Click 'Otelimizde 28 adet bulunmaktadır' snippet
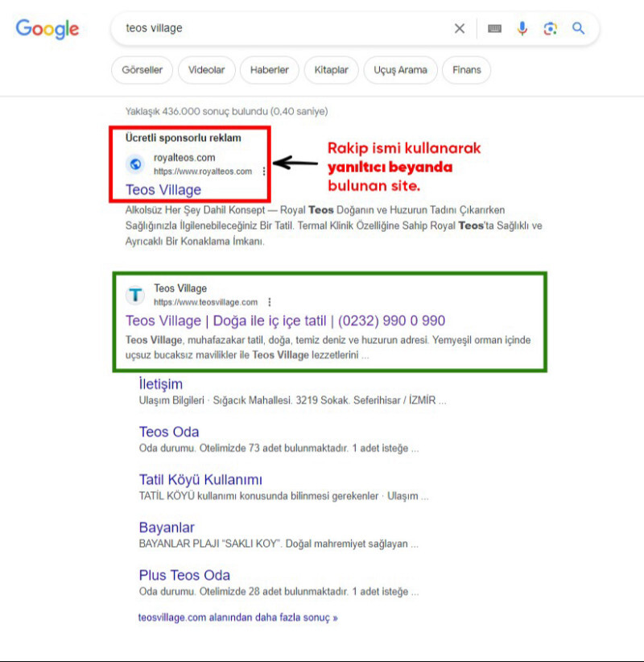 pos(279,591)
